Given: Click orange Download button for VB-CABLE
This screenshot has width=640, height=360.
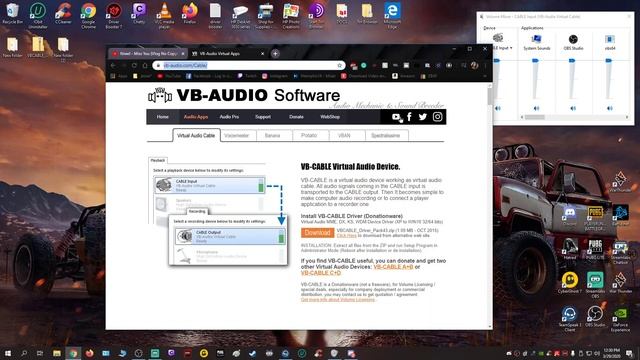Looking at the screenshot, I should (x=317, y=233).
